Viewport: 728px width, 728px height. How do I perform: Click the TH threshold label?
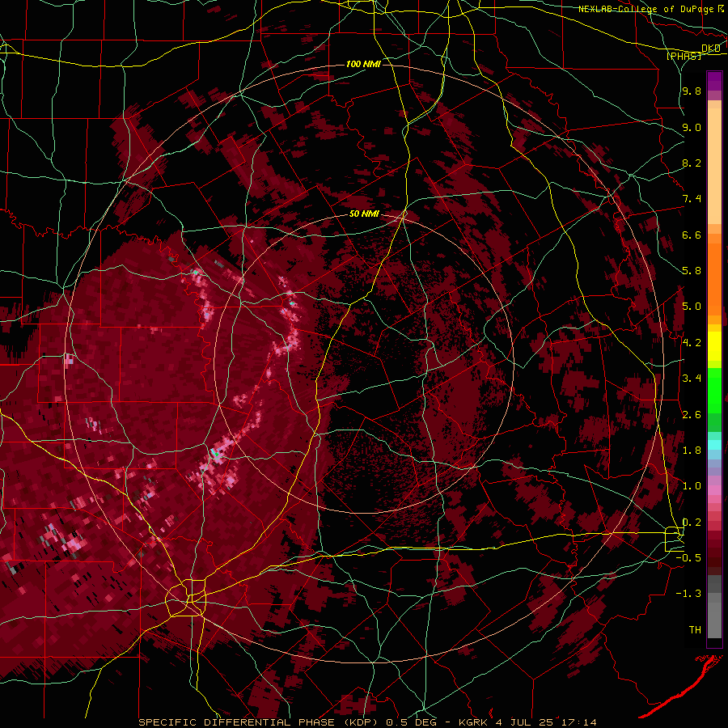click(x=695, y=630)
